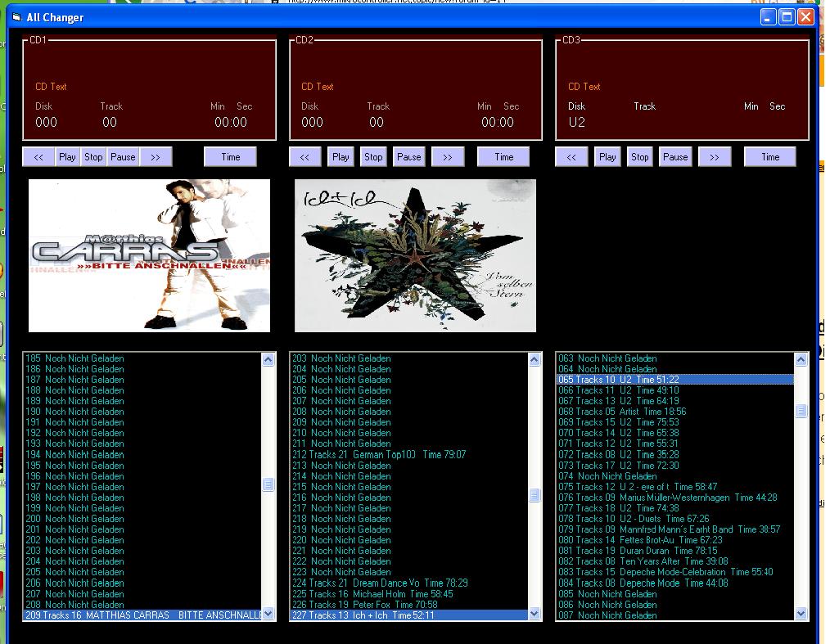Minimize the All Changer window
Image resolution: width=830 pixels, height=644 pixels.
point(768,17)
